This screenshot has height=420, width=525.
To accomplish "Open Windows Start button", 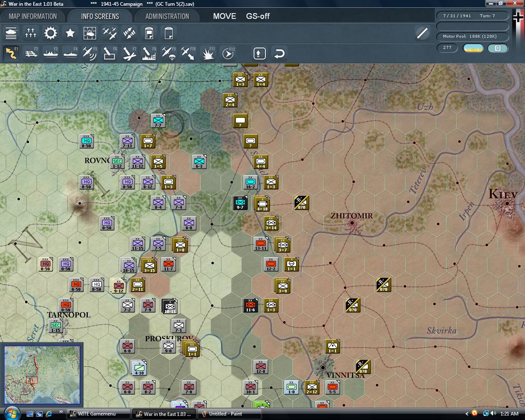I will tap(11, 413).
